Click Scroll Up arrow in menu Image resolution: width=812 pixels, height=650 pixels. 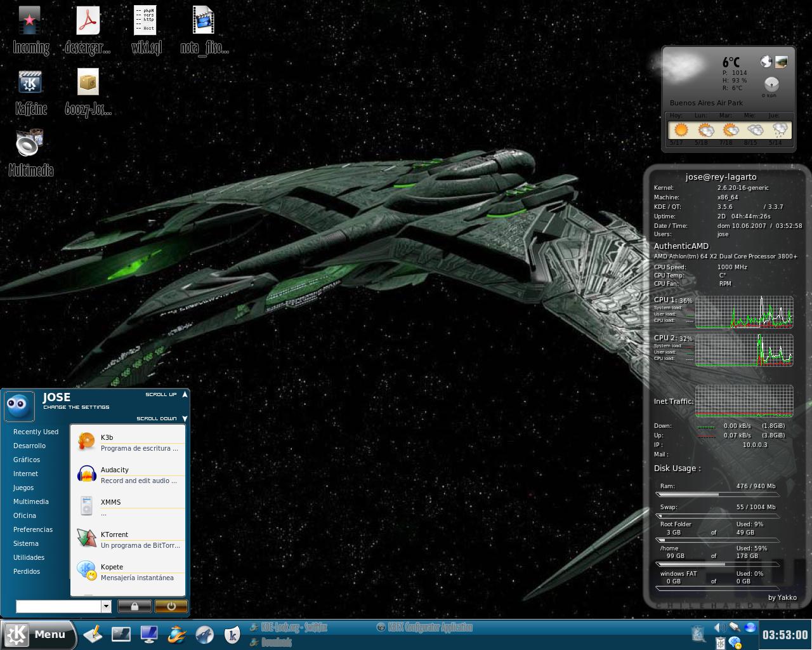tap(185, 394)
